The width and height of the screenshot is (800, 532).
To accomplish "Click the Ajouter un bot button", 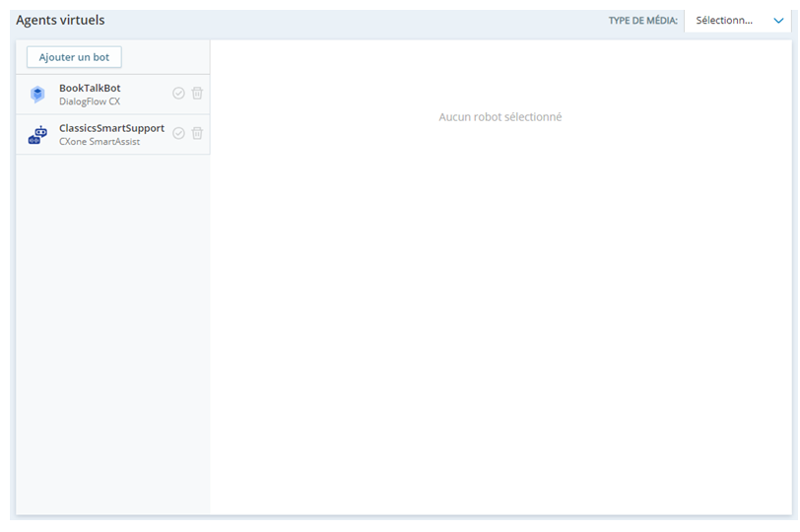I will pos(74,57).
